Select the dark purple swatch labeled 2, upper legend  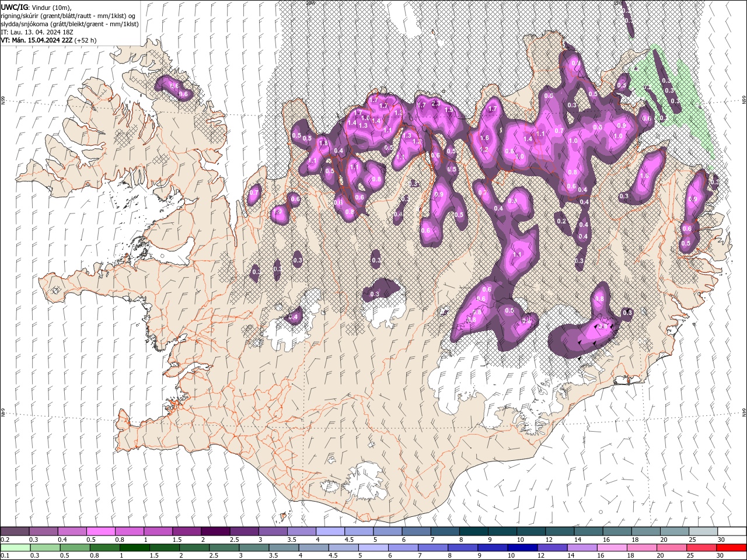(x=215, y=531)
